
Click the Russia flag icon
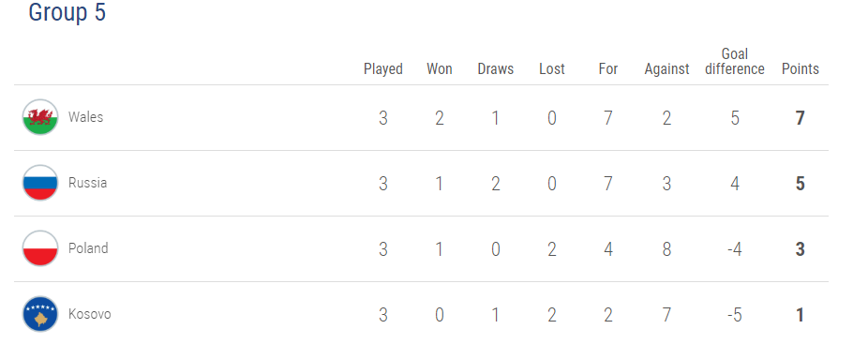40,183
